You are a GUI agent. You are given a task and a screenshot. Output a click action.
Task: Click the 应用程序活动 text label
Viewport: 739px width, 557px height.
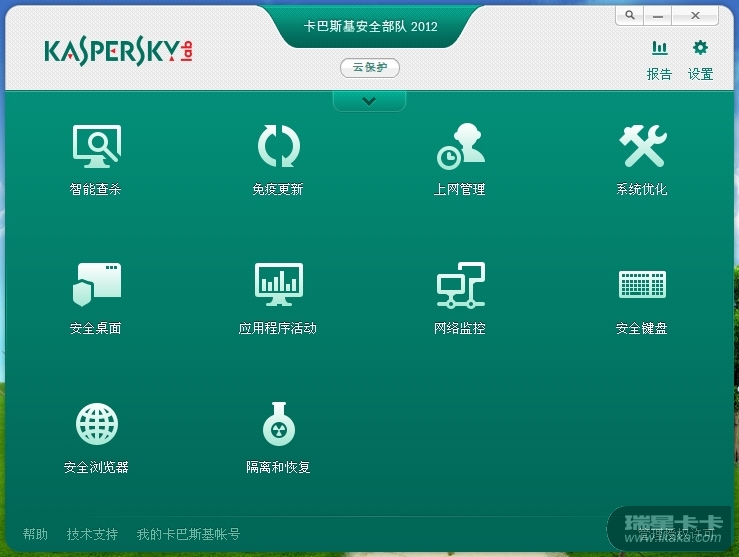278,328
